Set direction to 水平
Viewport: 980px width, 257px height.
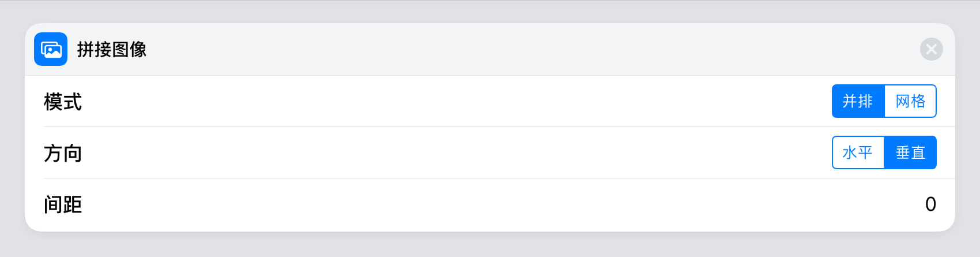click(858, 152)
